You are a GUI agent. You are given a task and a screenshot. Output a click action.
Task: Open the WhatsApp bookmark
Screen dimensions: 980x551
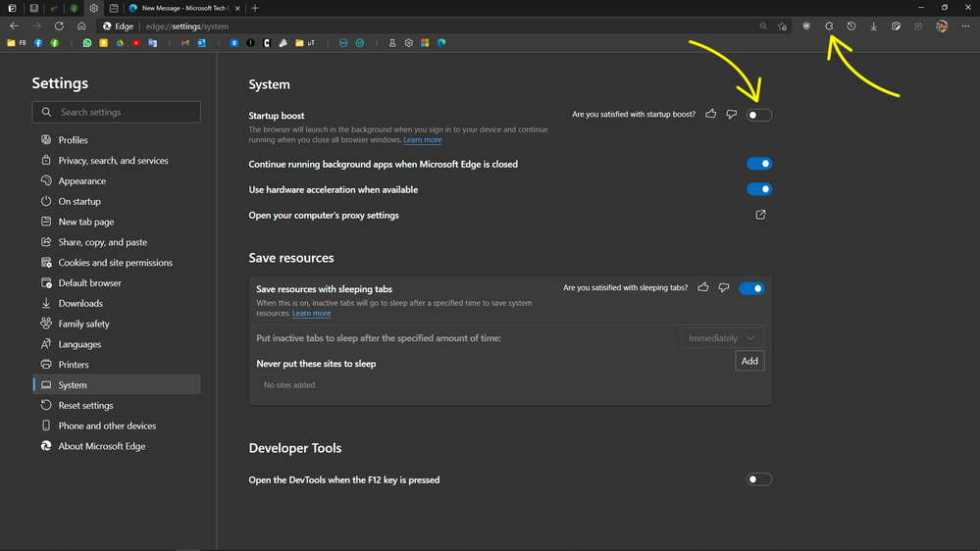87,43
